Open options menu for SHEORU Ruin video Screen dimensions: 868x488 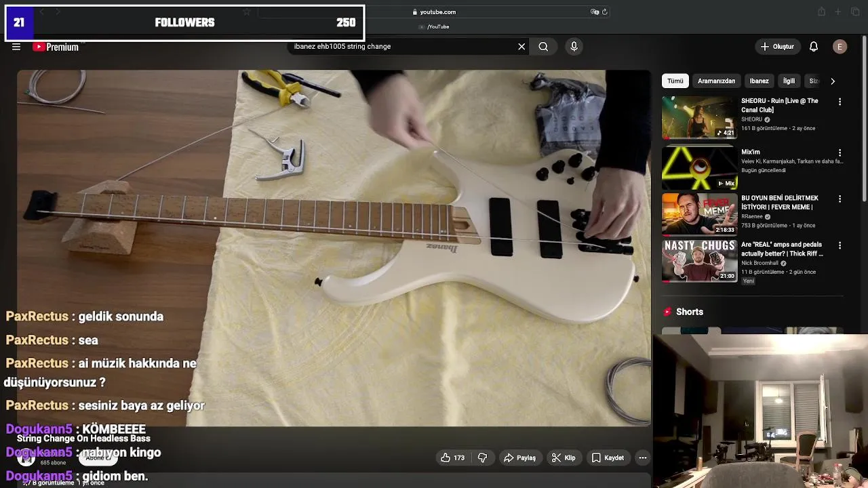click(840, 102)
